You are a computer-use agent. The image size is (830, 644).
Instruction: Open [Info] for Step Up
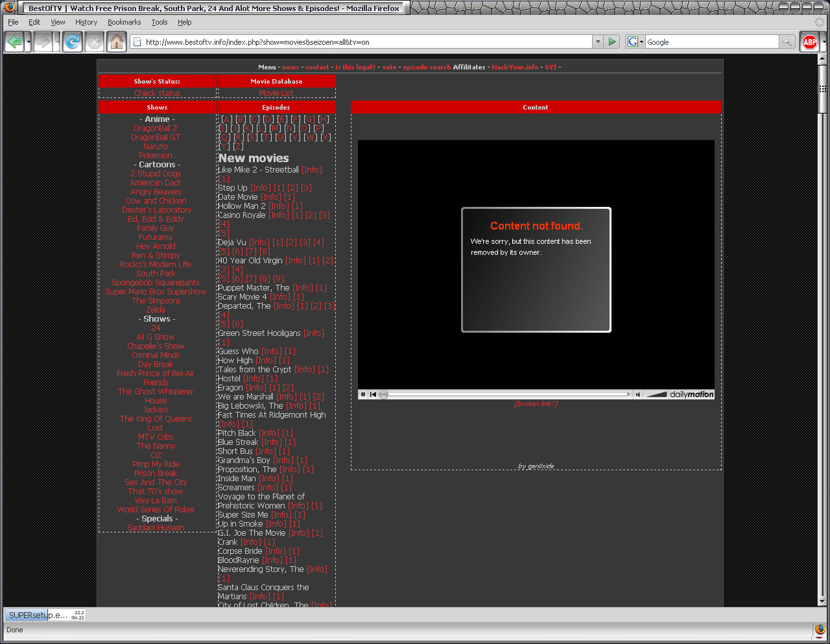coord(261,188)
